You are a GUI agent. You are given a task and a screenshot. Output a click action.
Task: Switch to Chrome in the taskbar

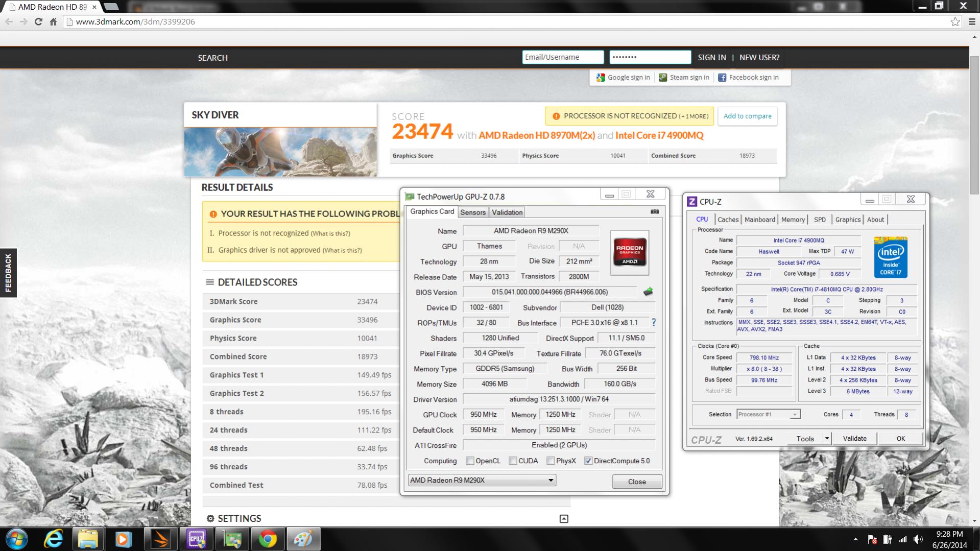[268, 539]
